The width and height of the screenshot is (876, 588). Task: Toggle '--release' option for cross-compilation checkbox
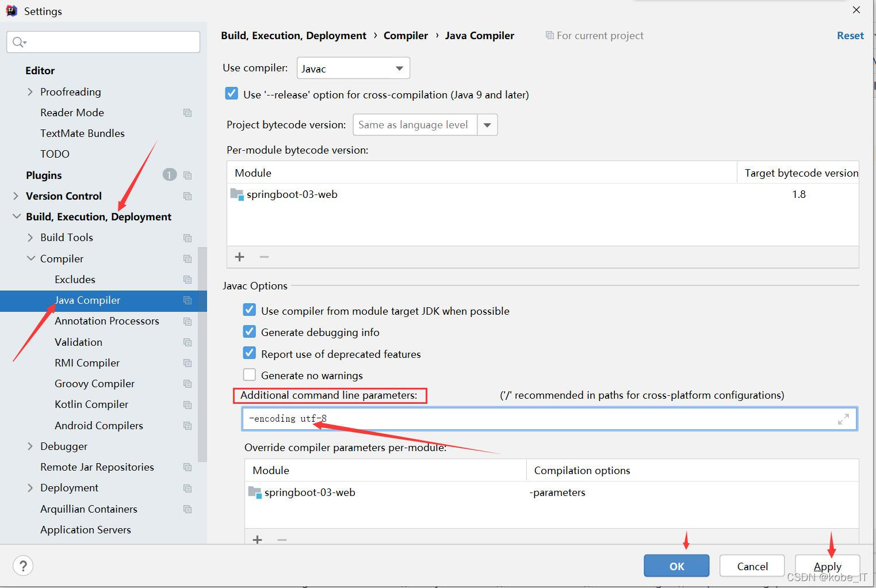click(x=232, y=94)
